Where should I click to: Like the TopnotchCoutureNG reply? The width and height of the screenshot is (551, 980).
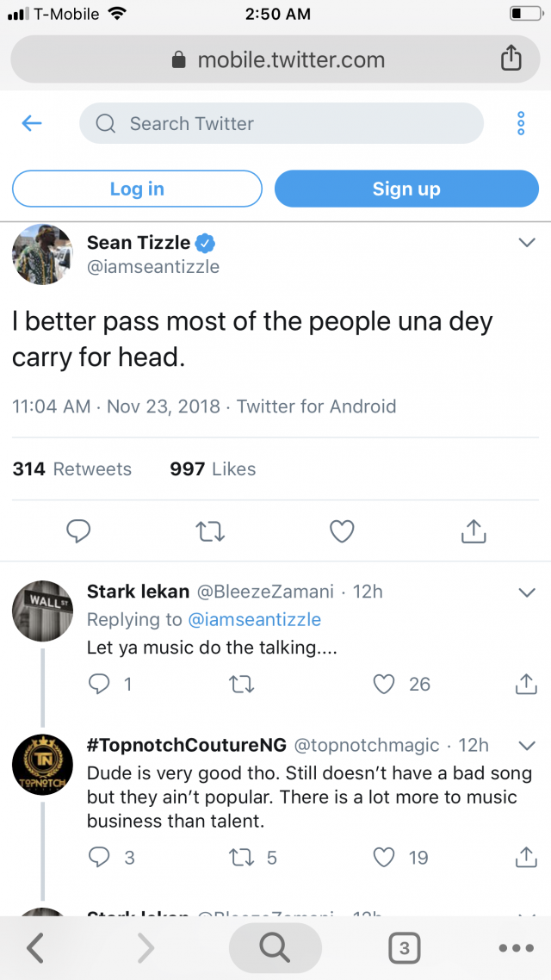384,857
